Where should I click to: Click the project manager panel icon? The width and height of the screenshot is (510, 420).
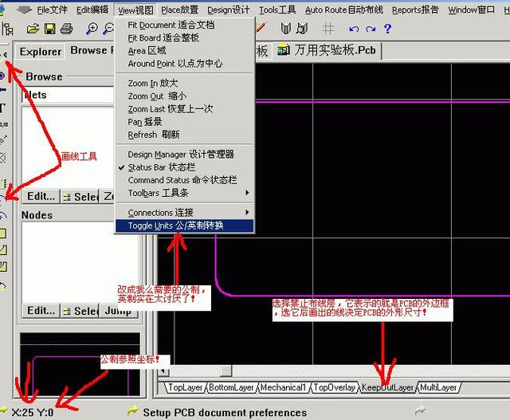coord(7,29)
